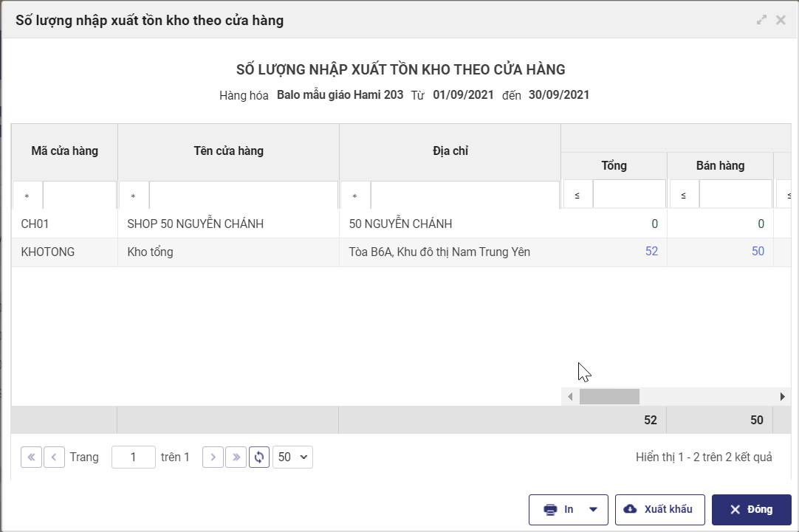Image resolution: width=799 pixels, height=532 pixels.
Task: Click the Địa chỉ filter text field
Action: click(x=464, y=196)
